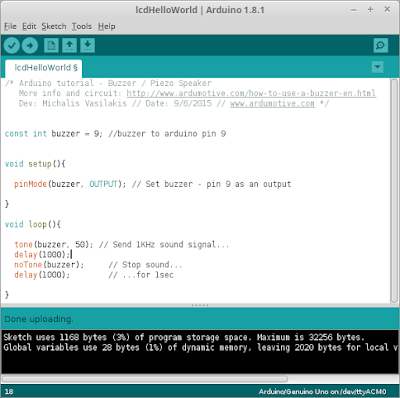Click the editor vertical scrollbar
Screen dimensions: 400x398
[394, 191]
